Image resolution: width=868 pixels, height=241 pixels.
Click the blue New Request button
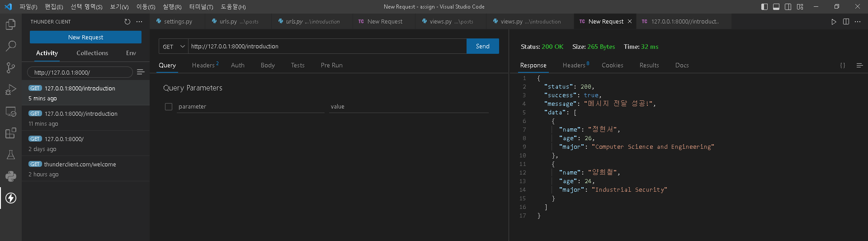[x=85, y=37]
